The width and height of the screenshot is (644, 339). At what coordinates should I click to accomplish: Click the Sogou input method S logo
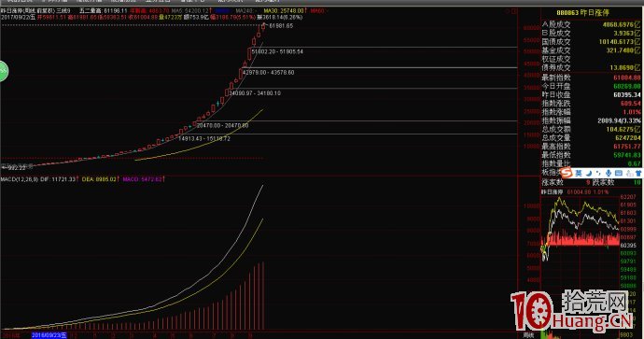pyautogui.click(x=566, y=173)
